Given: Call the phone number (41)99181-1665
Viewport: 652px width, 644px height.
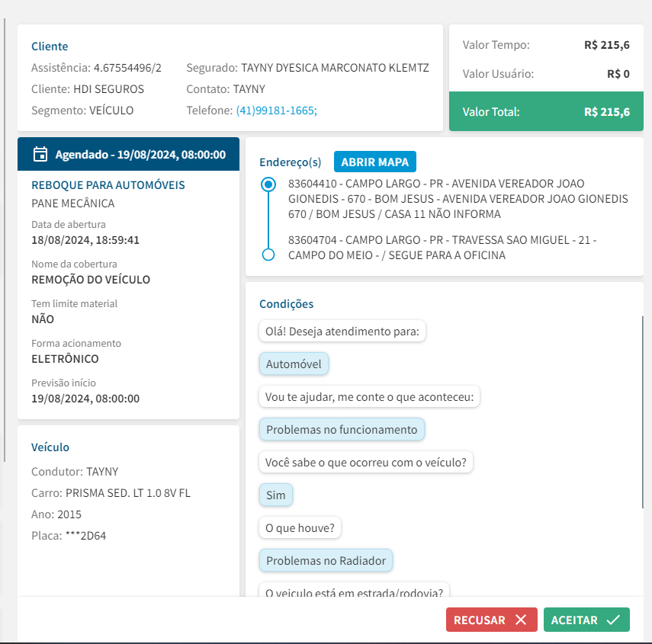Looking at the screenshot, I should (276, 111).
